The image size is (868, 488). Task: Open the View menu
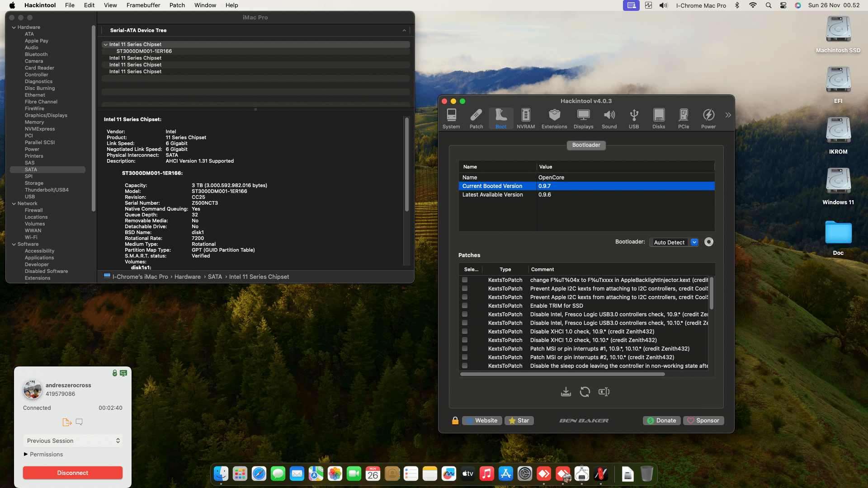pos(110,5)
